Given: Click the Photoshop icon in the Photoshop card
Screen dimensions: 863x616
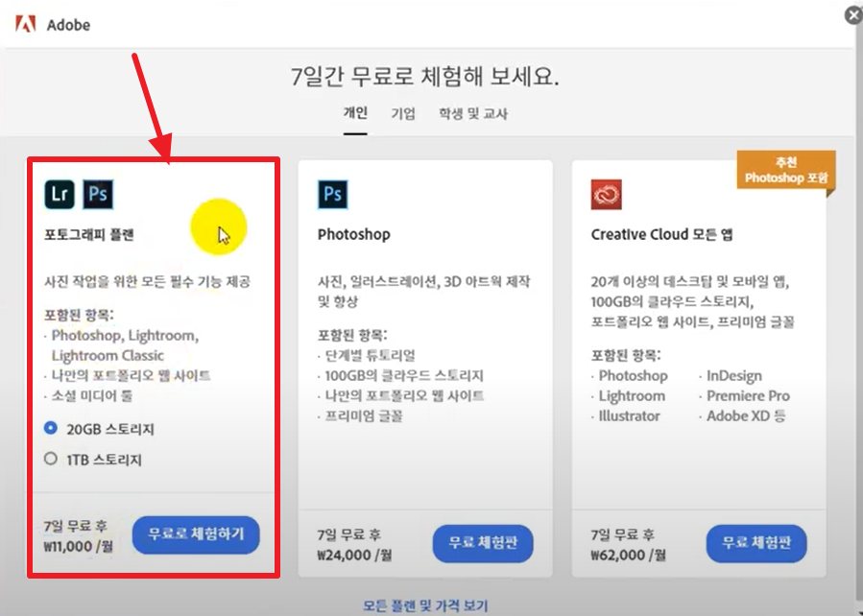Looking at the screenshot, I should [x=333, y=194].
